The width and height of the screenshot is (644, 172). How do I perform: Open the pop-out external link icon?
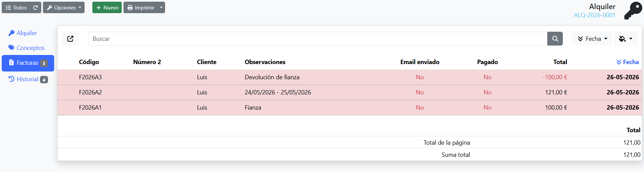point(70,39)
